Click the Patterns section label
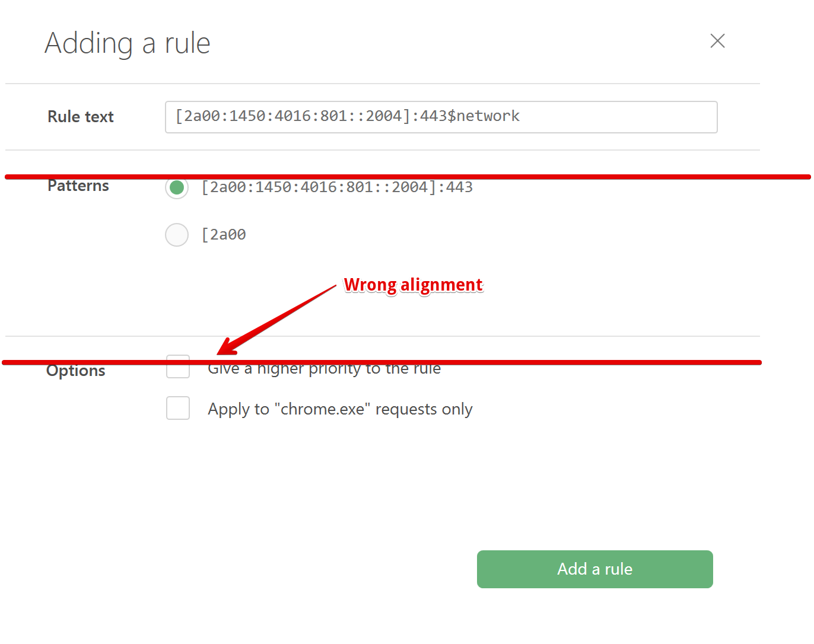Image resolution: width=814 pixels, height=644 pixels. point(78,186)
